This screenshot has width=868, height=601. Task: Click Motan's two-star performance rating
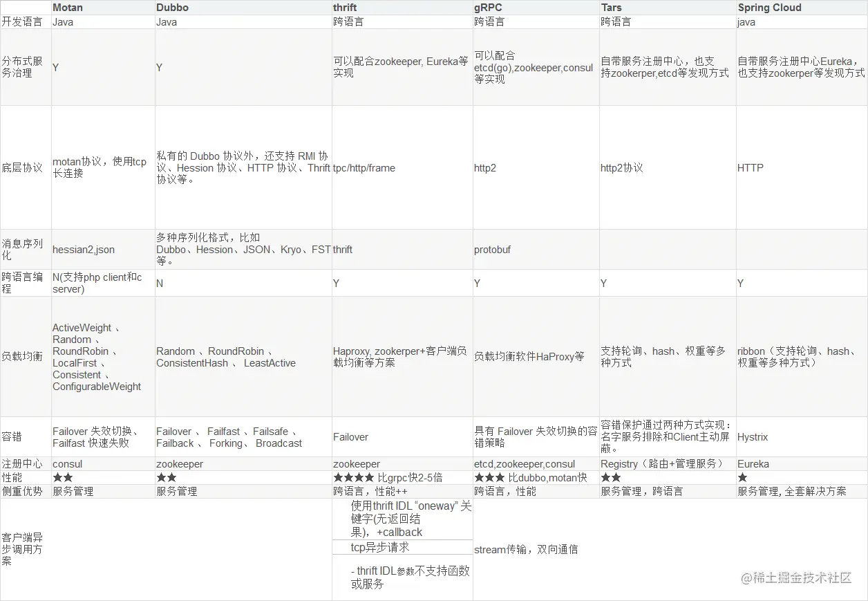63,477
